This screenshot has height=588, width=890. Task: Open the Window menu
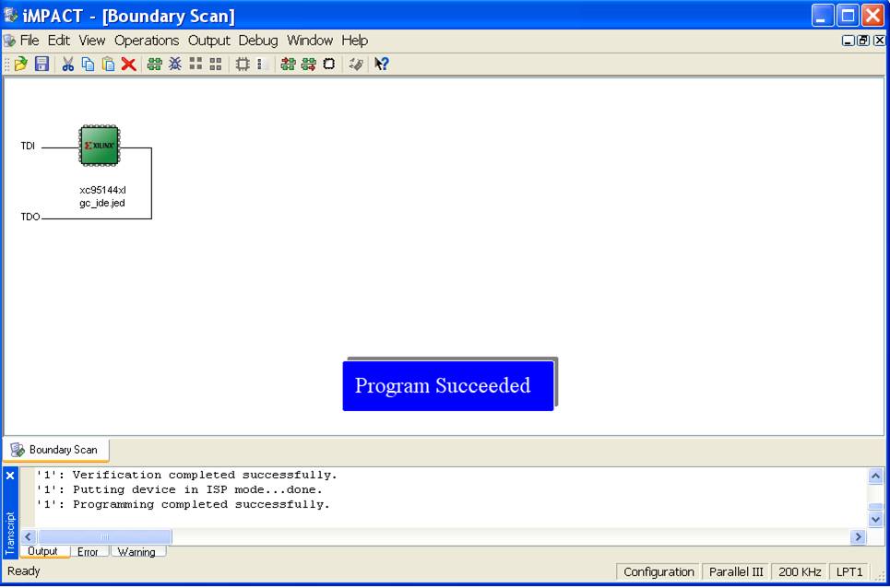click(310, 41)
